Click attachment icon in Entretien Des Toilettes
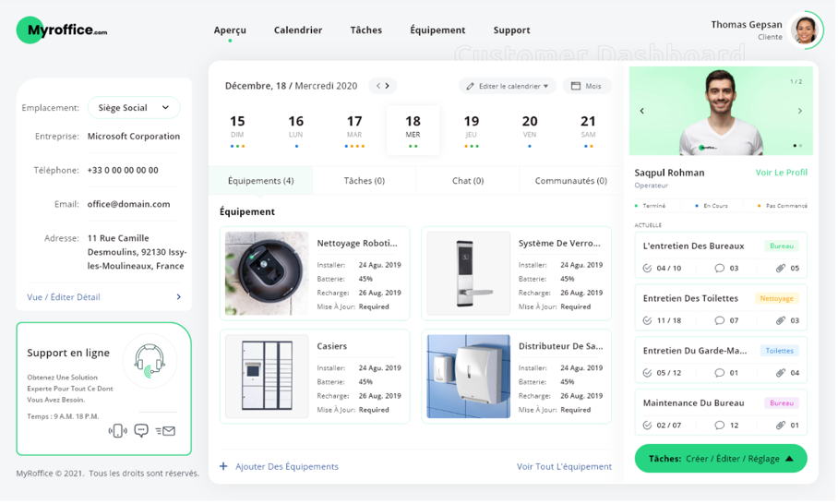Viewport: 838px width, 504px height. pos(781,321)
